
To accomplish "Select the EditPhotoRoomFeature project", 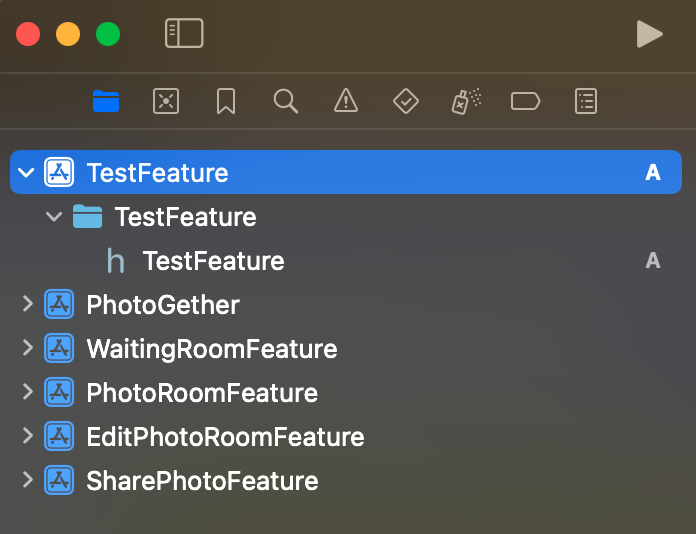I will point(225,437).
